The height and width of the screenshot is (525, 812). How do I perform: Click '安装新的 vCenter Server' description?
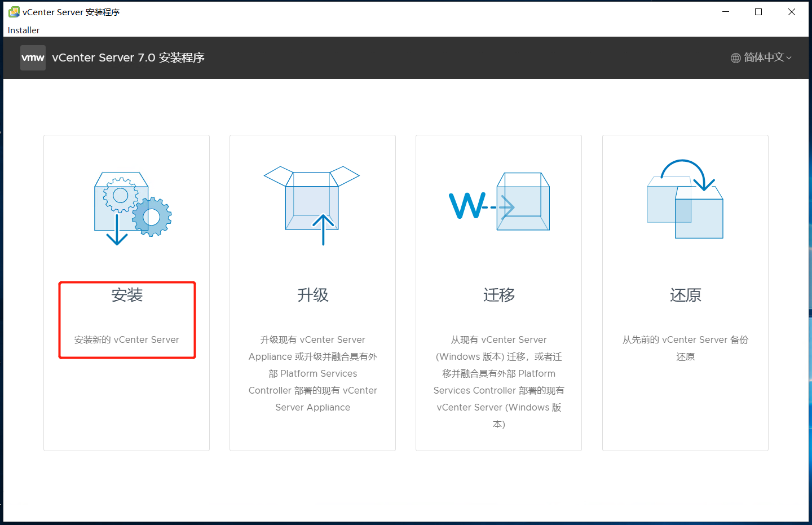tap(127, 339)
